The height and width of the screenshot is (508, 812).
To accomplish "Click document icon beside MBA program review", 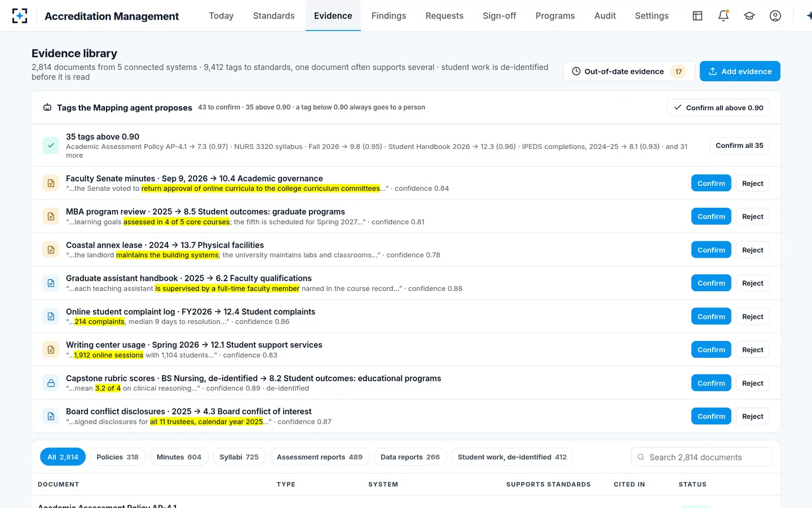I will 51,217.
